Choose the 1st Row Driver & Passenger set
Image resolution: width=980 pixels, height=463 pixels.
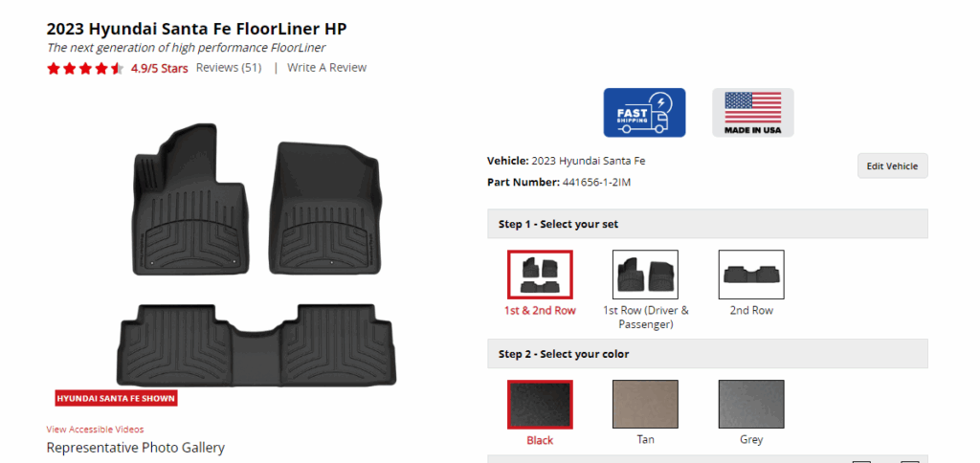[x=645, y=275]
